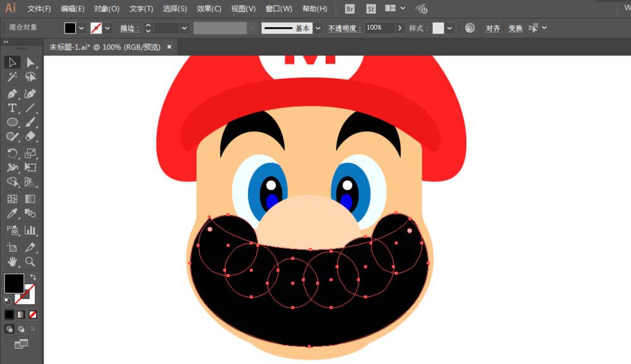Select the Magic Wand tool
Image resolution: width=631 pixels, height=364 pixels.
click(12, 77)
